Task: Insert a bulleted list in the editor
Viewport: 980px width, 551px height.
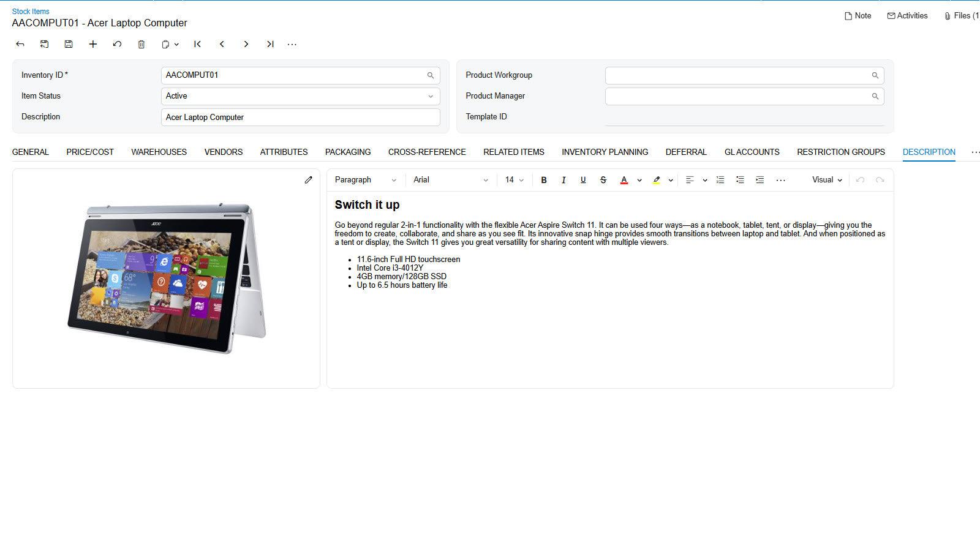Action: pyautogui.click(x=740, y=180)
